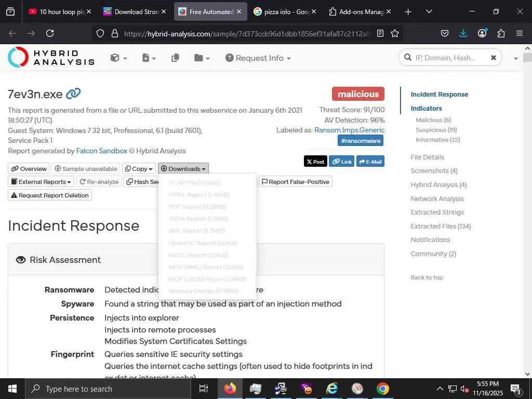The image size is (532, 399).
Task: Click the Windows taskbar search box
Action: coord(108,389)
